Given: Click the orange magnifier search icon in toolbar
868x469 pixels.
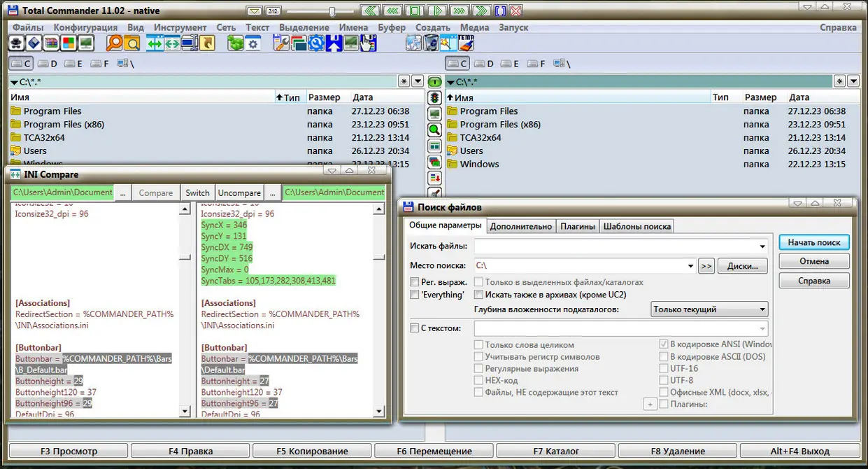Looking at the screenshot, I should coord(115,43).
